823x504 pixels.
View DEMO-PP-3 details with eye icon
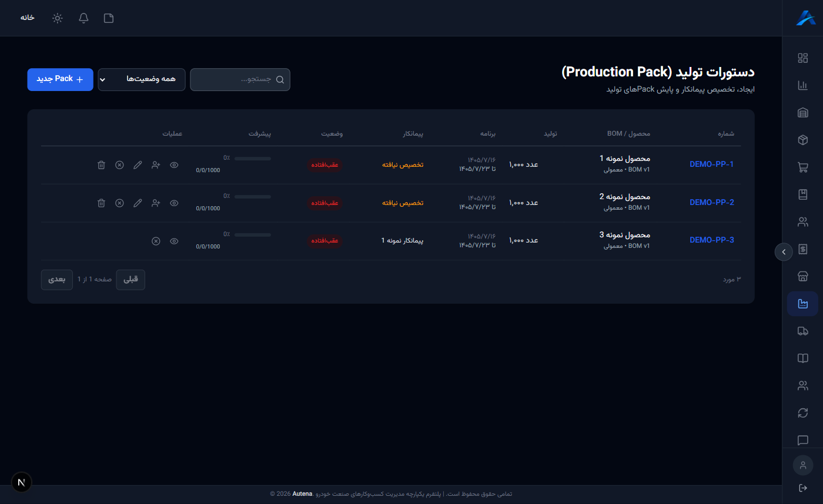174,241
